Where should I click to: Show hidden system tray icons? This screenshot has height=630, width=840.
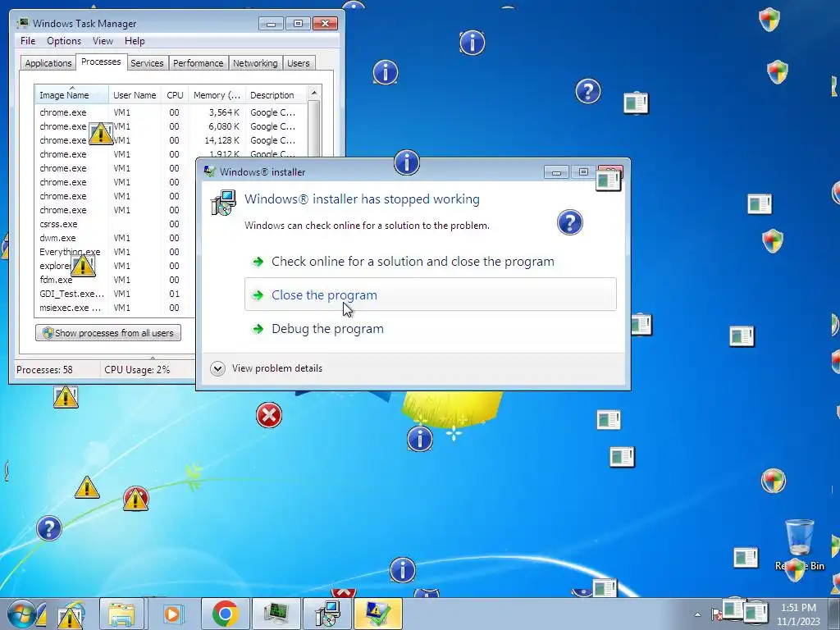pyautogui.click(x=697, y=614)
